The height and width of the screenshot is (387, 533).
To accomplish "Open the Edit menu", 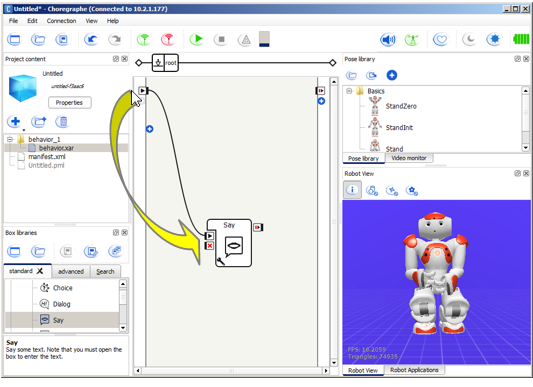I will tap(32, 21).
